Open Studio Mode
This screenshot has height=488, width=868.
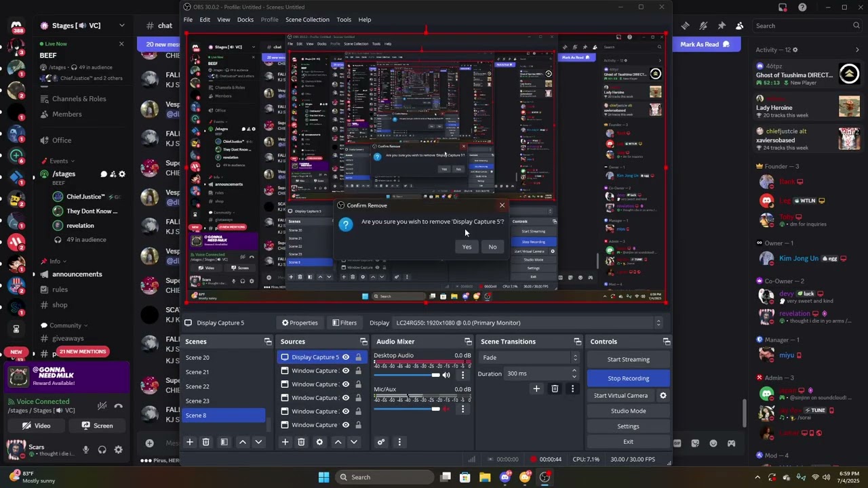(629, 411)
